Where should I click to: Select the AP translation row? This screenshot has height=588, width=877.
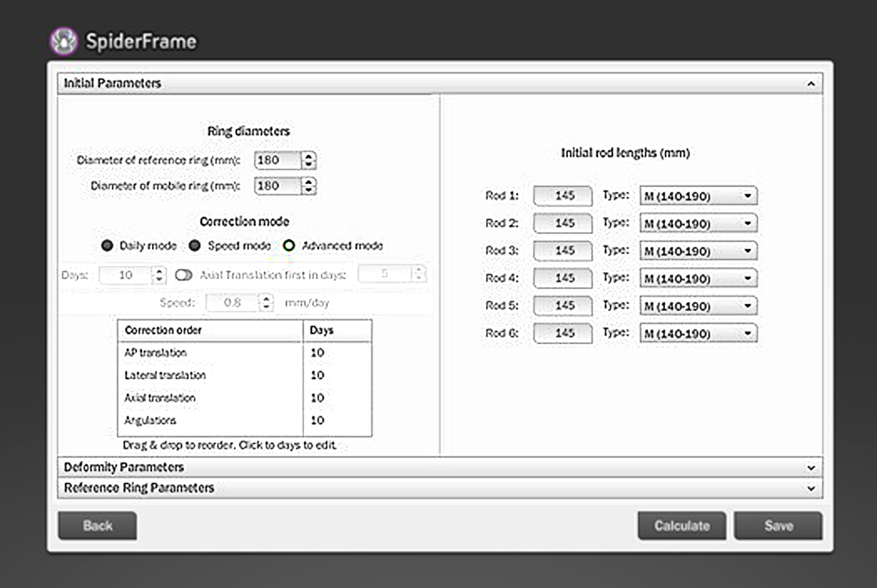coord(244,353)
